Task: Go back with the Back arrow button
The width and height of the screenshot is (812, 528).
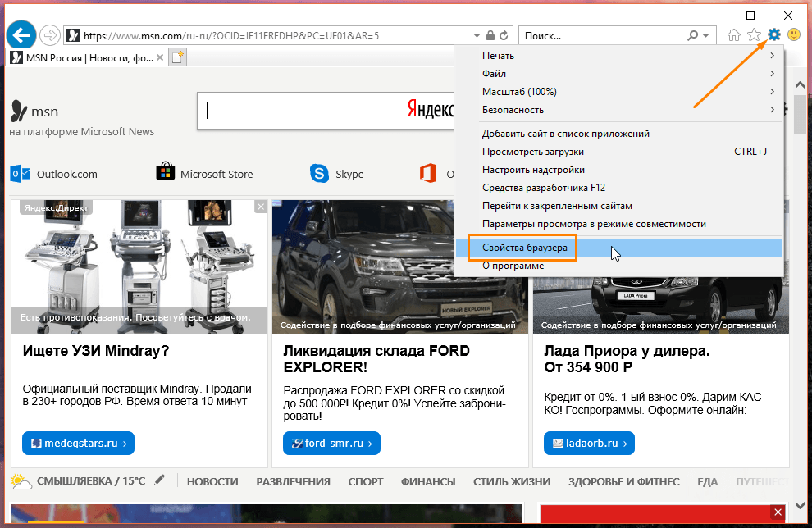Action: pos(21,35)
